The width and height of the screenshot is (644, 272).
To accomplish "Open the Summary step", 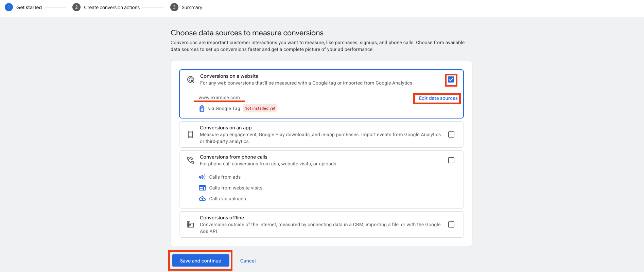I will click(x=186, y=7).
